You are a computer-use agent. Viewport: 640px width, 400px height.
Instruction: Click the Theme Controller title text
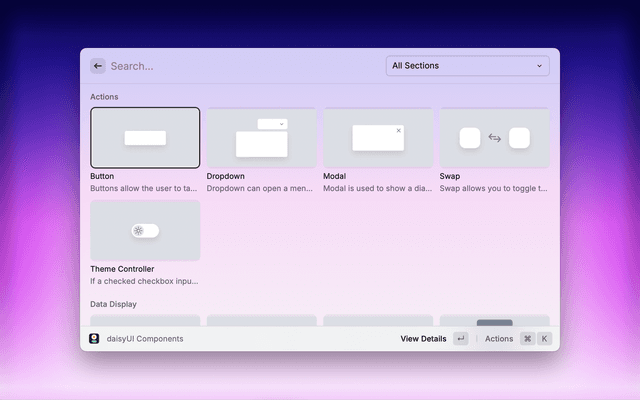[122, 269]
